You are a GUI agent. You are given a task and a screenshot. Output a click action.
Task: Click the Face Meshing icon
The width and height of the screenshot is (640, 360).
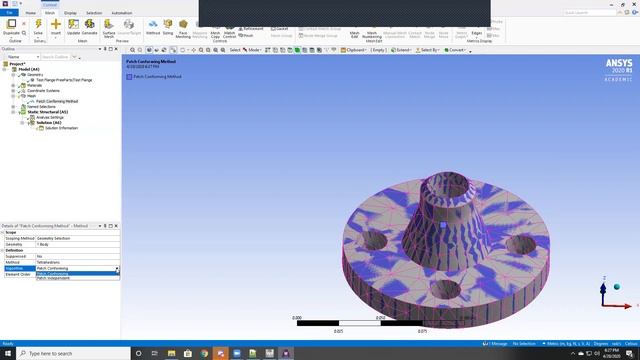click(x=183, y=24)
